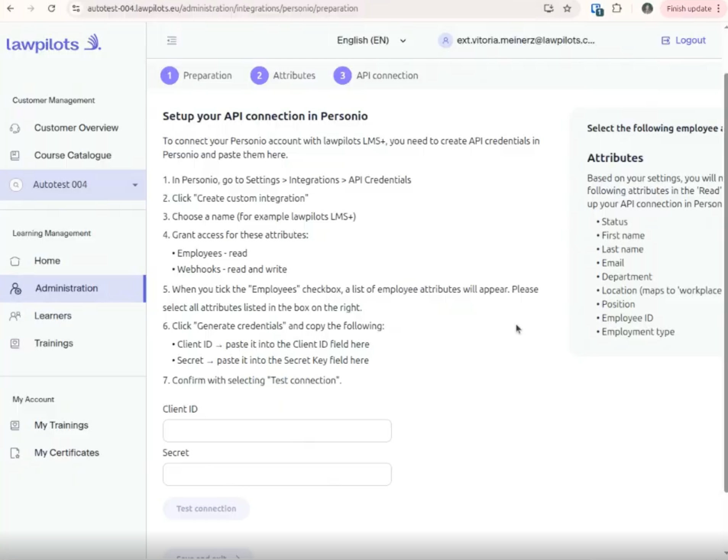Click the Learners people icon
The width and height of the screenshot is (728, 560).
(x=15, y=316)
